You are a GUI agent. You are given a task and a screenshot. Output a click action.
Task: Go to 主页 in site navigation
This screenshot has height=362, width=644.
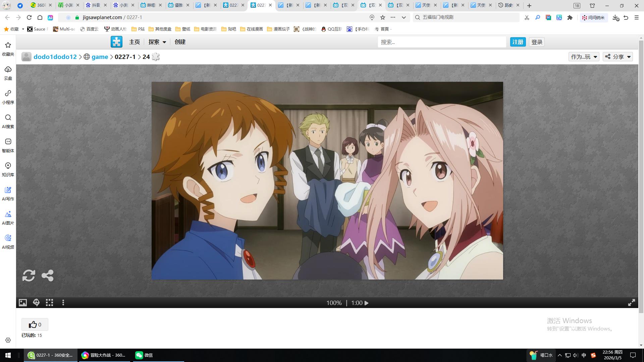pos(134,42)
